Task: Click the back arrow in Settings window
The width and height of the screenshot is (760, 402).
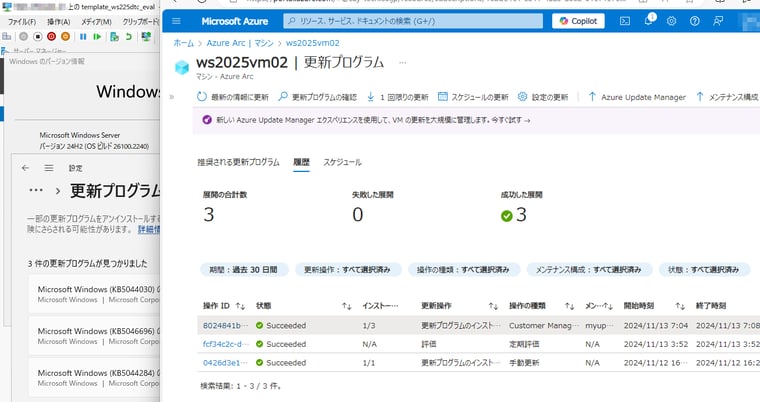Action: coord(25,168)
